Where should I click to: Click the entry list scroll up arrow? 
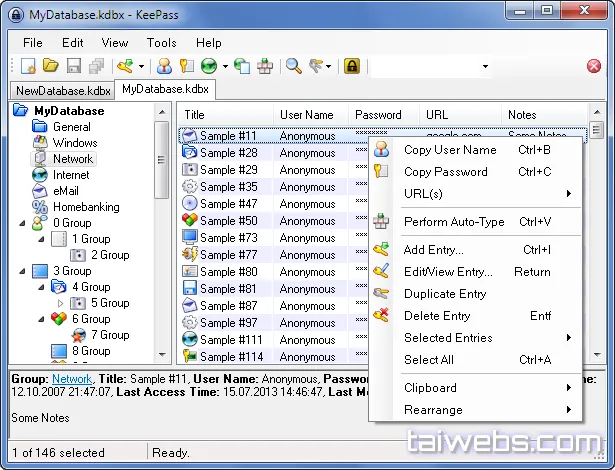(x=597, y=113)
